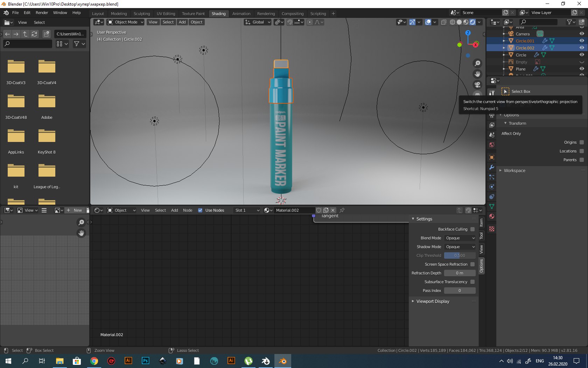The width and height of the screenshot is (588, 368).
Task: Hide Plane object via eye icon
Action: [582, 69]
